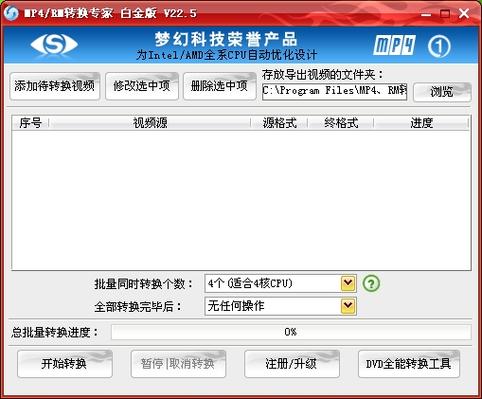Click the 序号 column header
Image resolution: width=482 pixels, height=399 pixels.
(x=30, y=123)
